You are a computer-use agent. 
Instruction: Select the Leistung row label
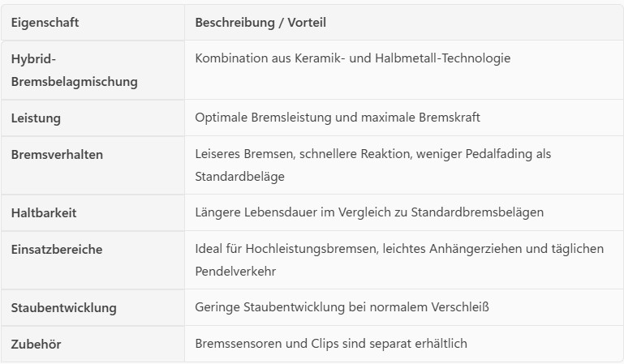click(x=36, y=118)
